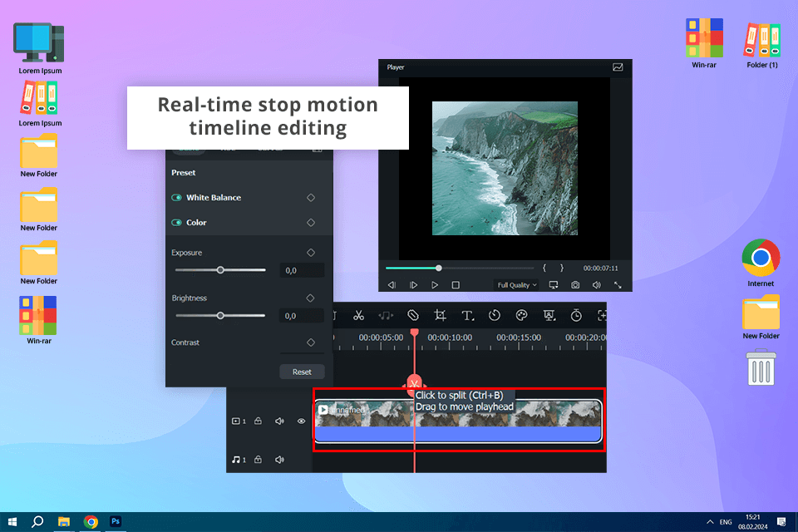This screenshot has height=532, width=798.
Task: Step back one frame in Player
Action: 392,285
